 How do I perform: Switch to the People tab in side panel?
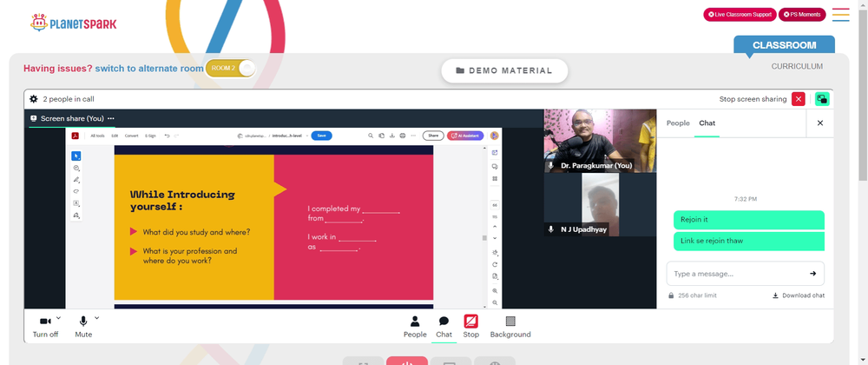678,123
